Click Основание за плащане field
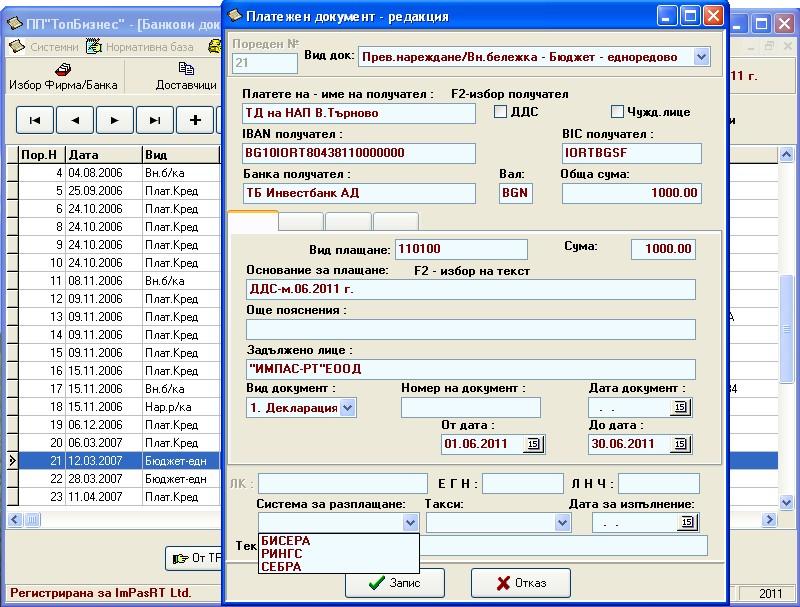 (470, 289)
